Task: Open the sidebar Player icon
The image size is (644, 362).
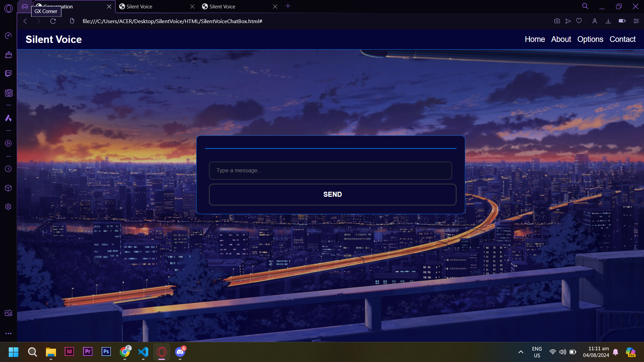Action: click(x=8, y=143)
